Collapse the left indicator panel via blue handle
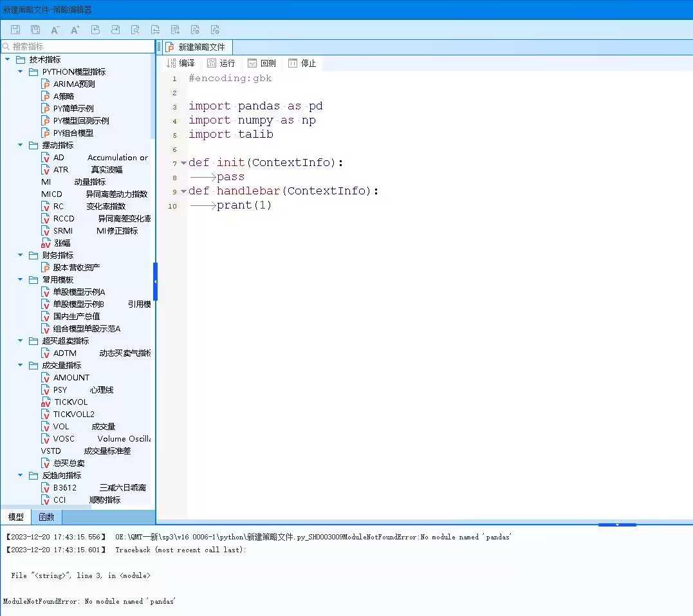693x616 pixels. click(155, 281)
